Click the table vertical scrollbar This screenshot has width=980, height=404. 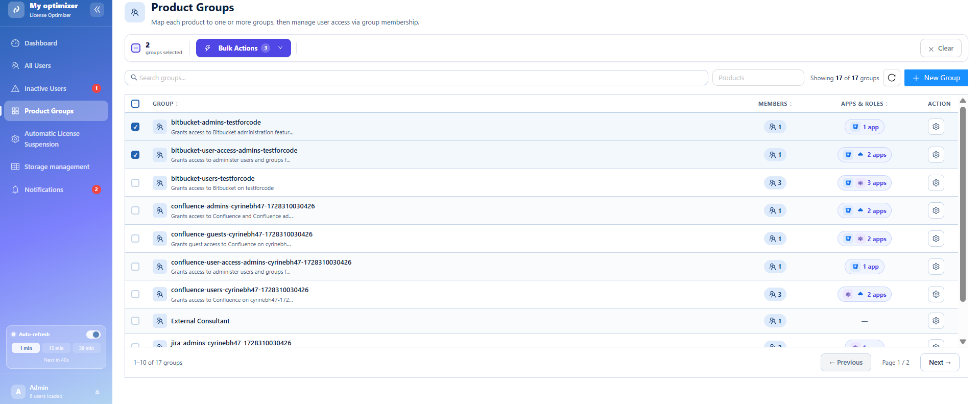pos(963,204)
